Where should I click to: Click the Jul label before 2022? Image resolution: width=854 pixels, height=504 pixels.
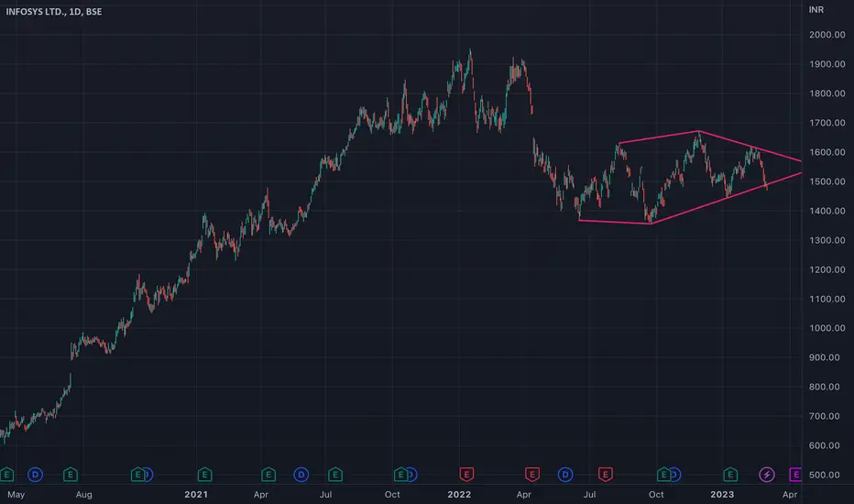325,495
